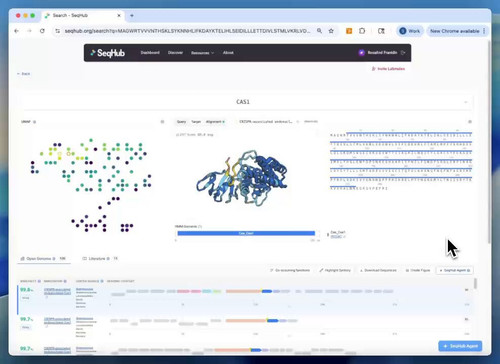Click the pink gene block in the 99.8 row
The image size is (500, 364).
[x=183, y=291]
